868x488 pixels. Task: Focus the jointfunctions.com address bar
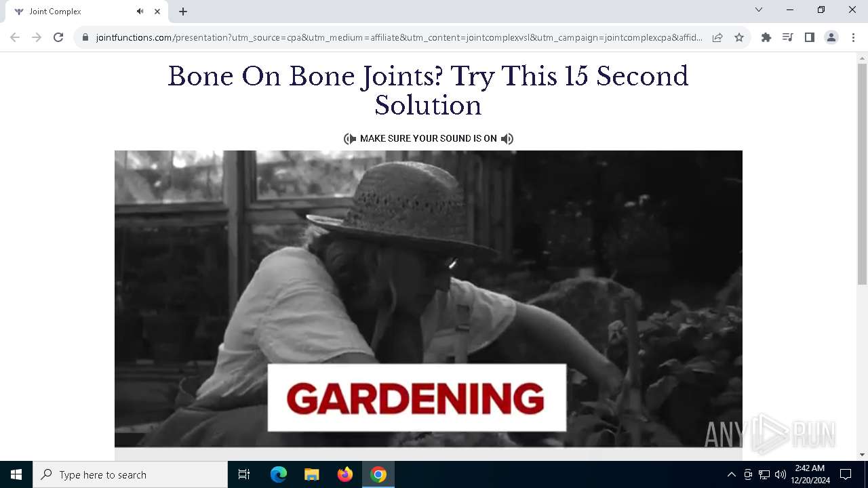[x=399, y=37]
